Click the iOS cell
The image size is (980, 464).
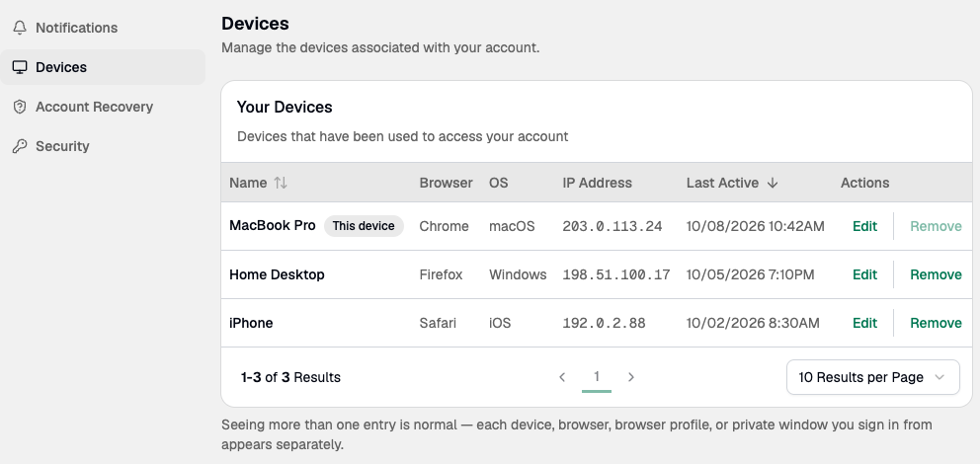click(x=500, y=323)
